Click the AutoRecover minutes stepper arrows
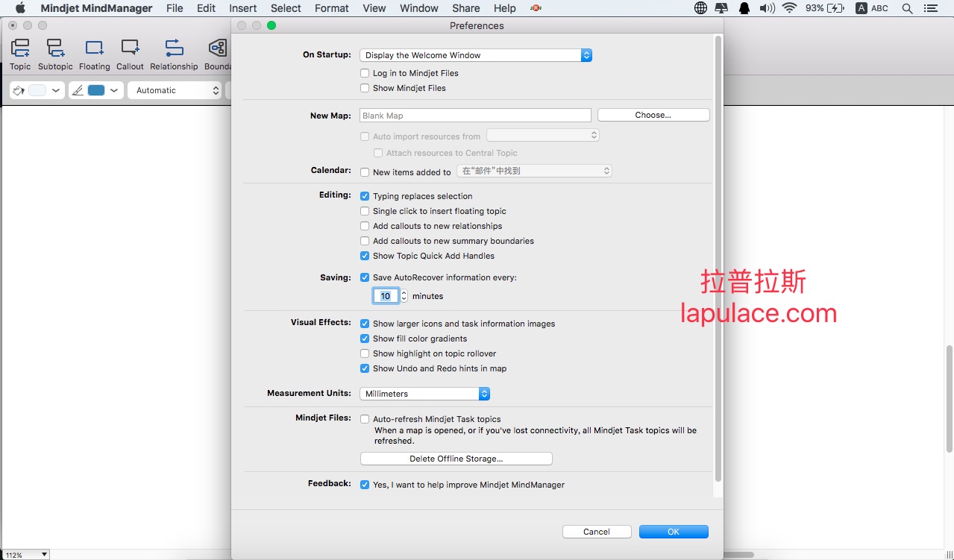The image size is (954, 560). click(x=404, y=296)
